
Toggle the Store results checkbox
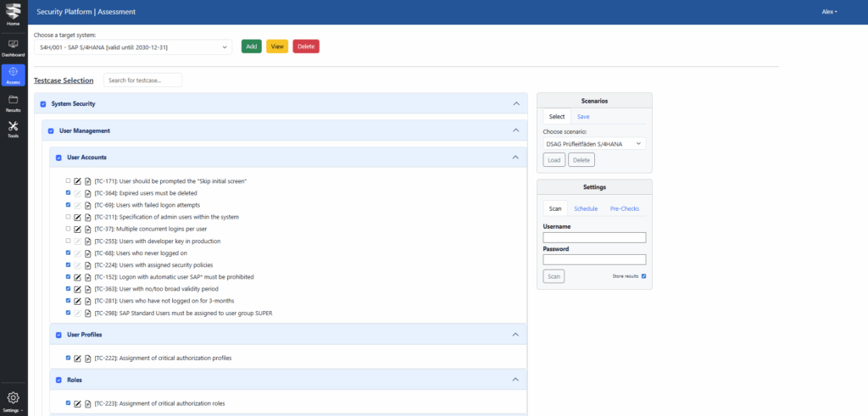pos(643,276)
